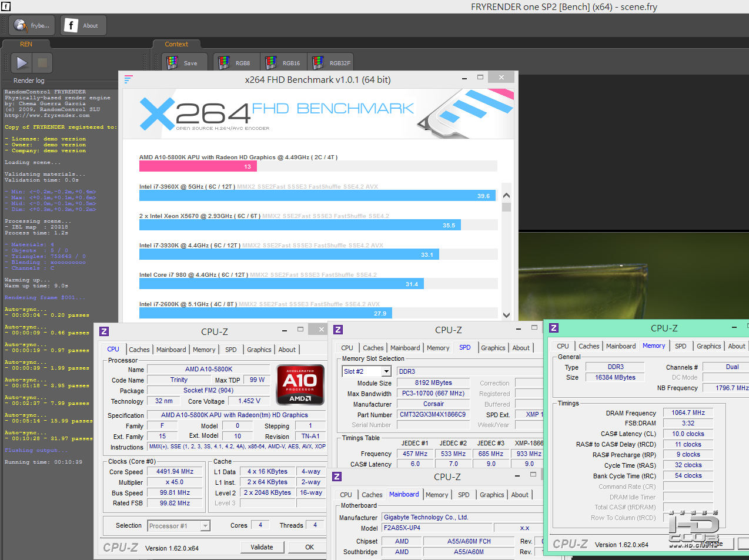Click CPU-Z Z icon in CPU window title
The width and height of the screenshot is (749, 560).
tap(104, 331)
